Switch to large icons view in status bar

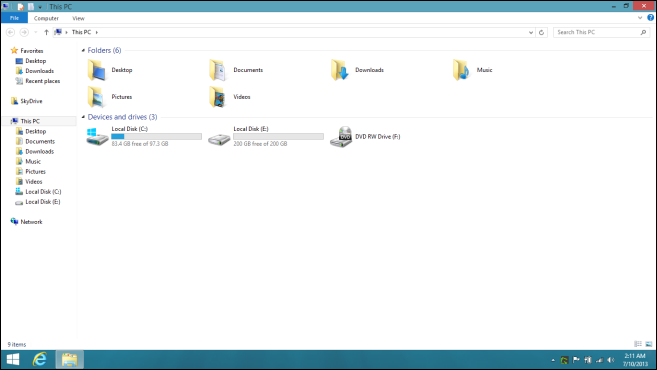pyautogui.click(x=649, y=344)
